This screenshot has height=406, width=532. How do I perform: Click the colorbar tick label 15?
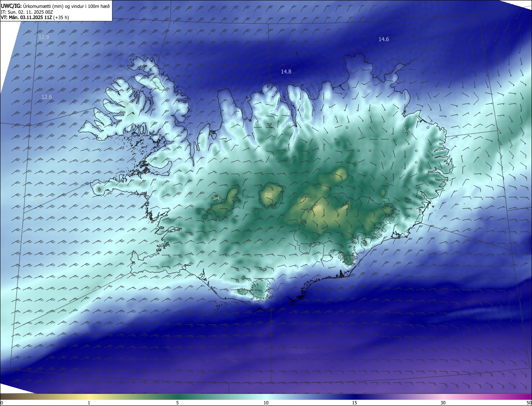355,403
